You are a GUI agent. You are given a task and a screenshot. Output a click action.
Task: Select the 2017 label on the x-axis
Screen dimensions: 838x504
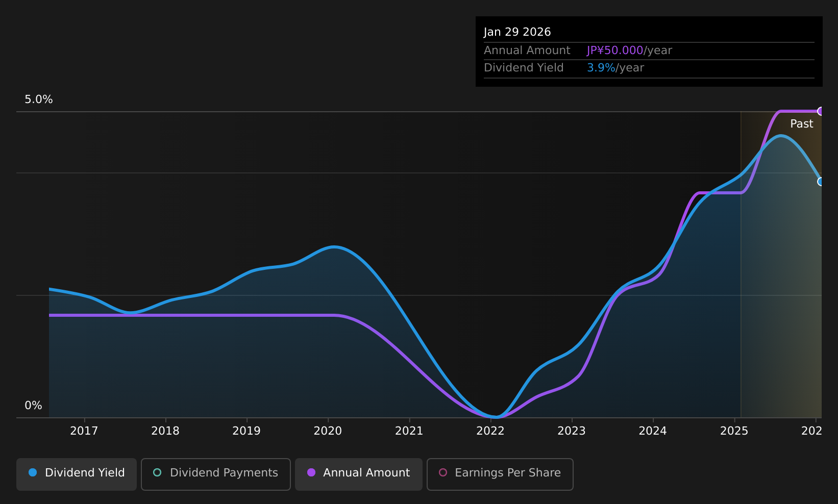(x=84, y=431)
